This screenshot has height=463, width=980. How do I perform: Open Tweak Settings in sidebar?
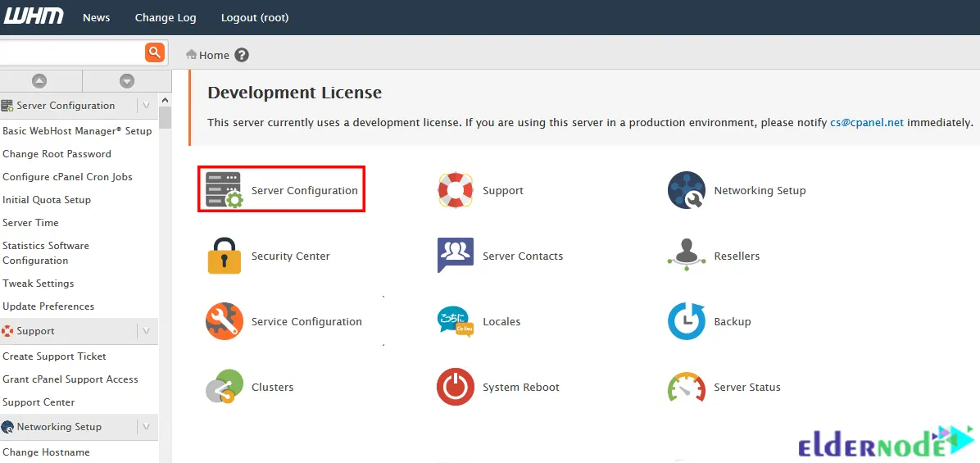click(x=39, y=283)
